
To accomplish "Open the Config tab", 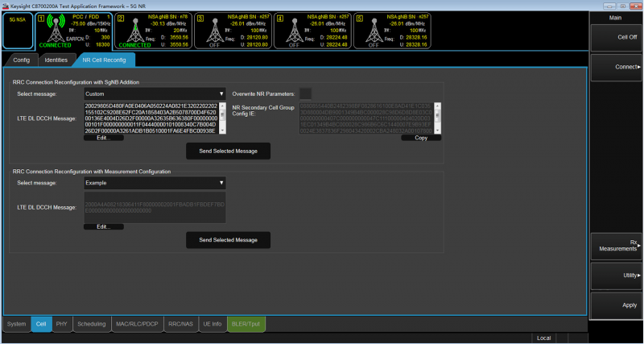I will click(21, 60).
